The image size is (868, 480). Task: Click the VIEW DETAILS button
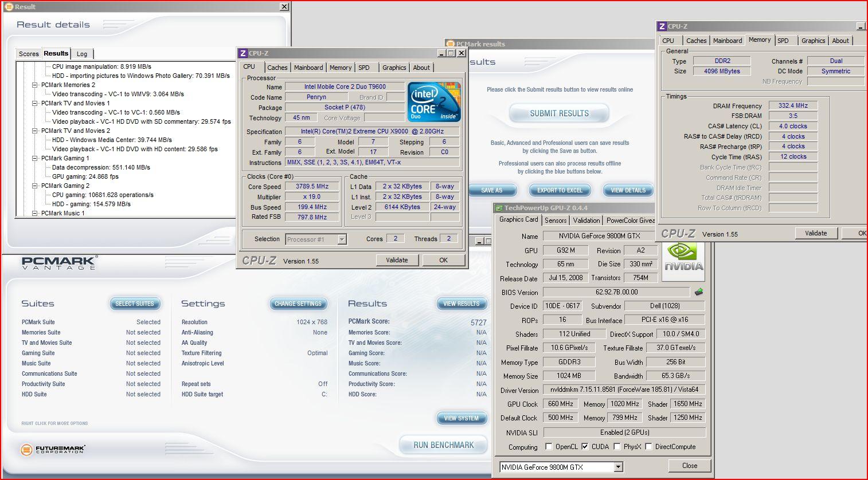coord(628,190)
